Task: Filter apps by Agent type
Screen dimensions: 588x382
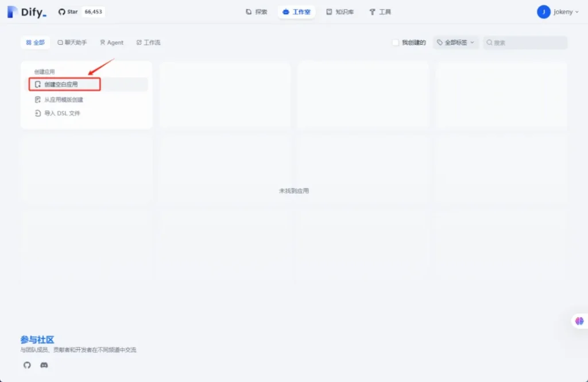Action: click(111, 42)
